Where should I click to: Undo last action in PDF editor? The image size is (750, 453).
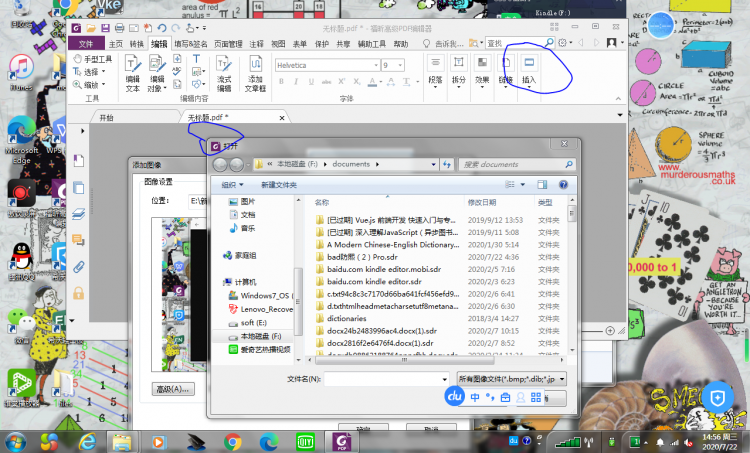(x=162, y=28)
